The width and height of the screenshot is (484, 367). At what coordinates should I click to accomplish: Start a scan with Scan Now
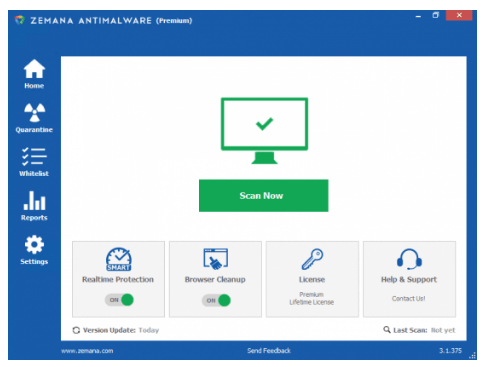tap(263, 196)
